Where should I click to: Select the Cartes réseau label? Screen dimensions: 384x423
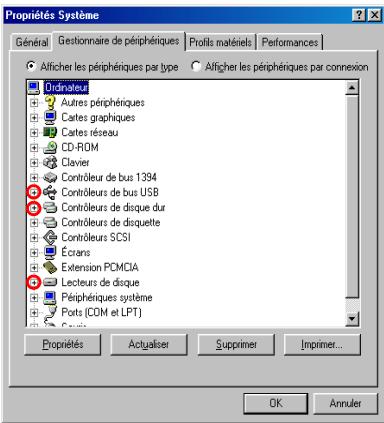[x=90, y=132]
